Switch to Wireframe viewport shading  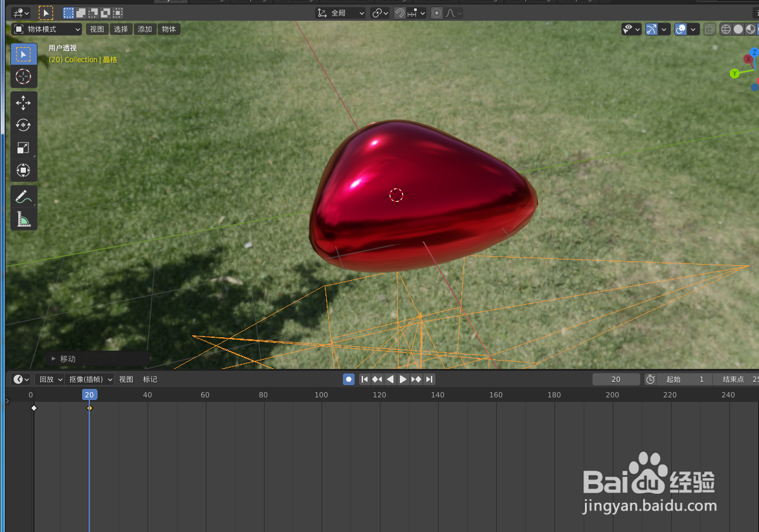727,29
